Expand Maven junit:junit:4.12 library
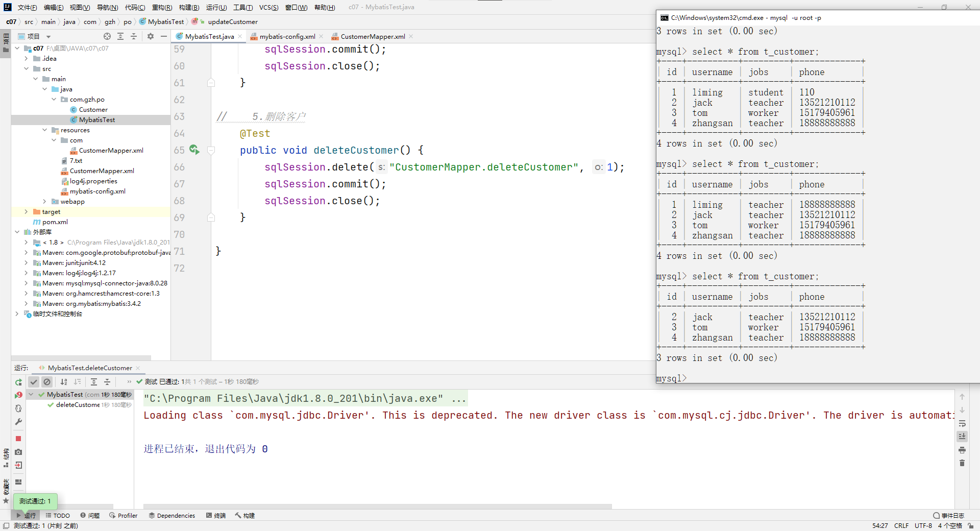The width and height of the screenshot is (980, 531). coord(27,262)
